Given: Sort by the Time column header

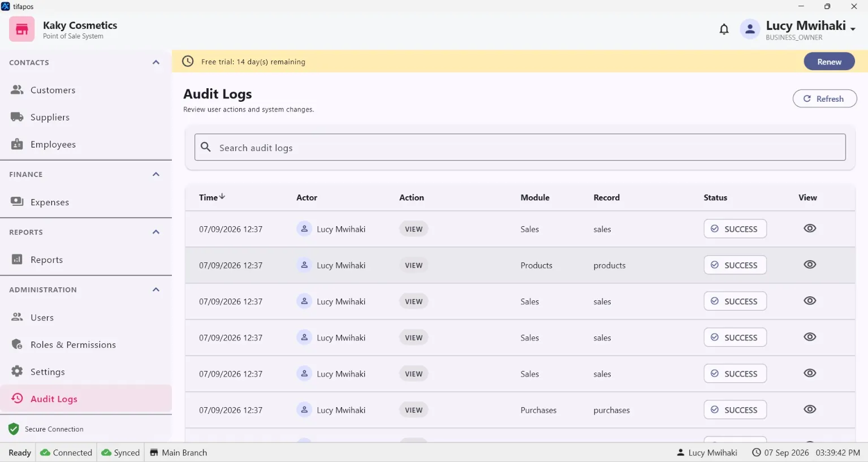Looking at the screenshot, I should [x=212, y=197].
